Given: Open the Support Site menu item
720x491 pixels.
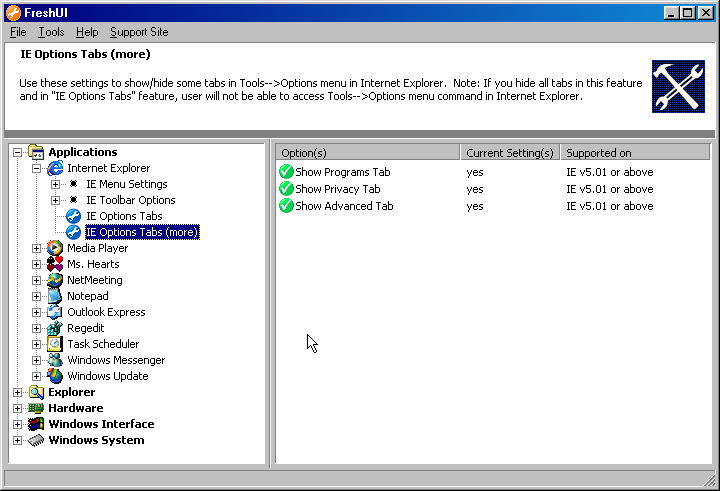Looking at the screenshot, I should pyautogui.click(x=139, y=32).
